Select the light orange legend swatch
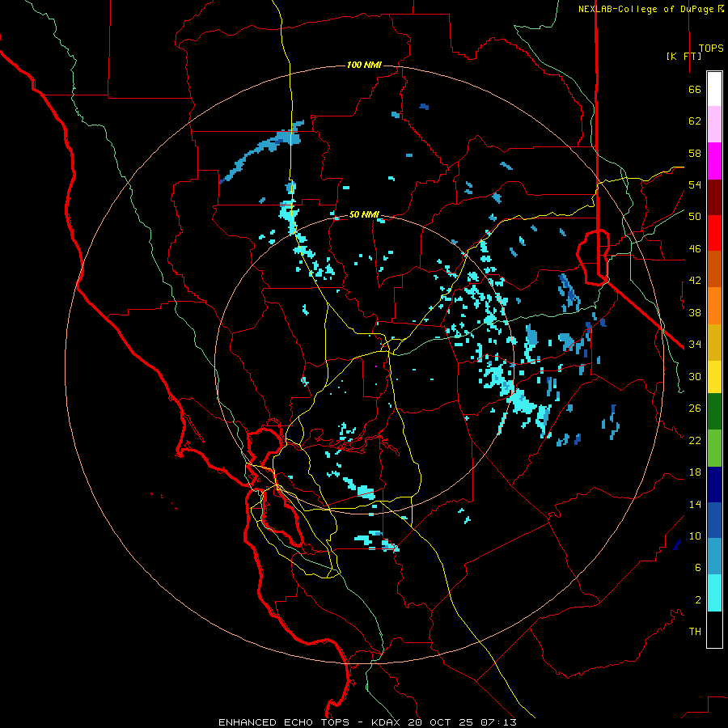This screenshot has width=728, height=728. [x=714, y=306]
